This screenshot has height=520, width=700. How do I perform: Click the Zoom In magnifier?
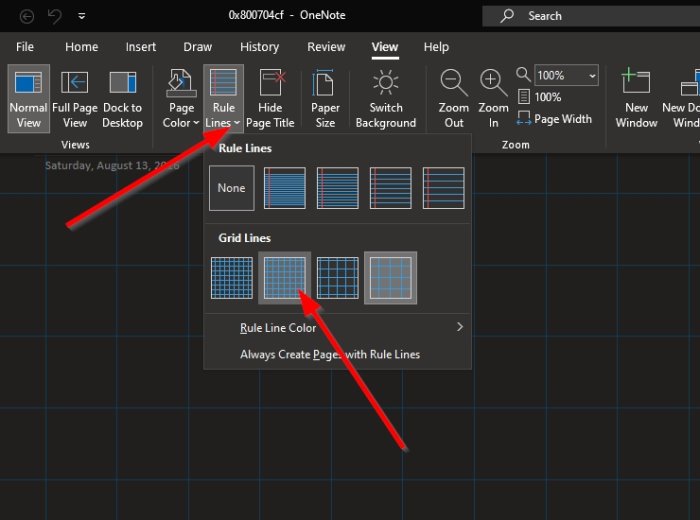point(493,99)
